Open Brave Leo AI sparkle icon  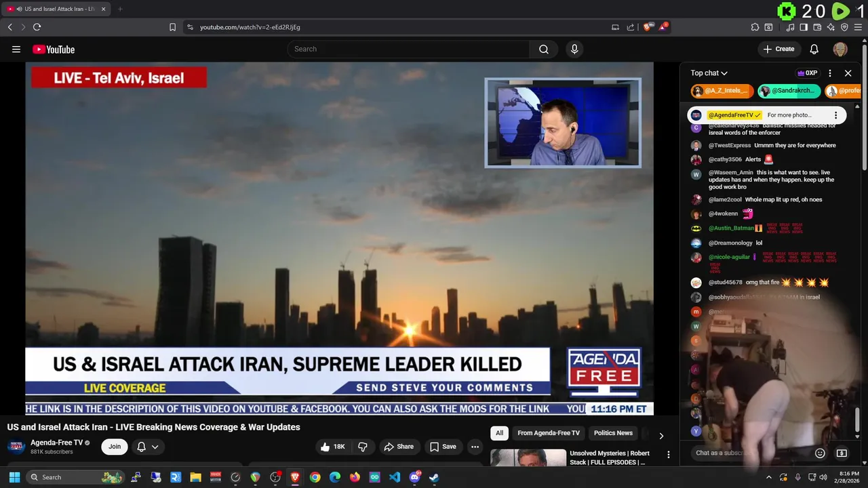(x=831, y=27)
